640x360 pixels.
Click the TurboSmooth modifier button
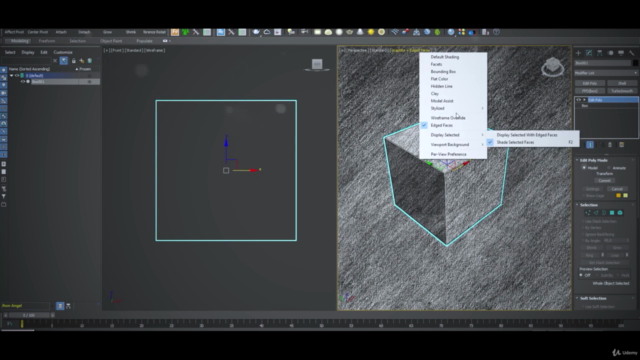coord(622,91)
